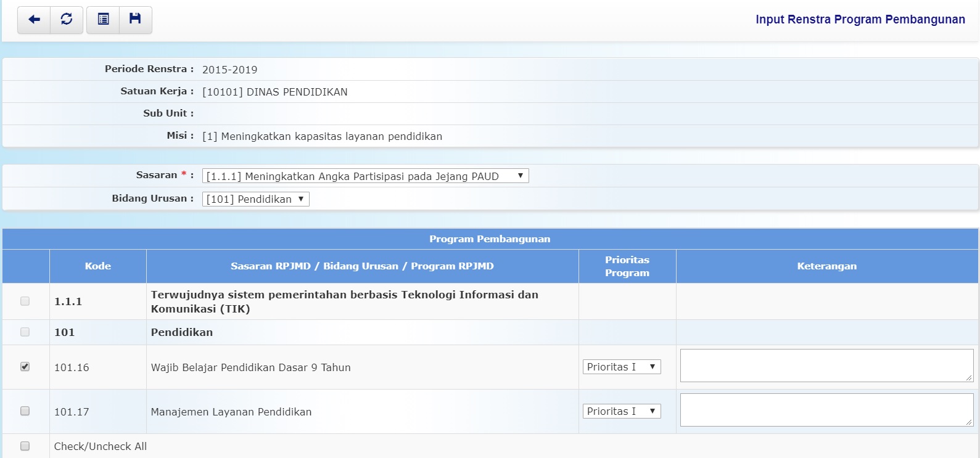
Task: Tick the checkbox for row 1.1.1
Action: pyautogui.click(x=25, y=301)
